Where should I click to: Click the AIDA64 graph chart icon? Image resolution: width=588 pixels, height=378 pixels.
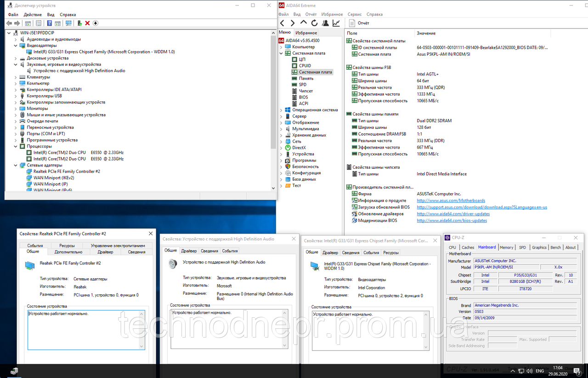coord(336,23)
